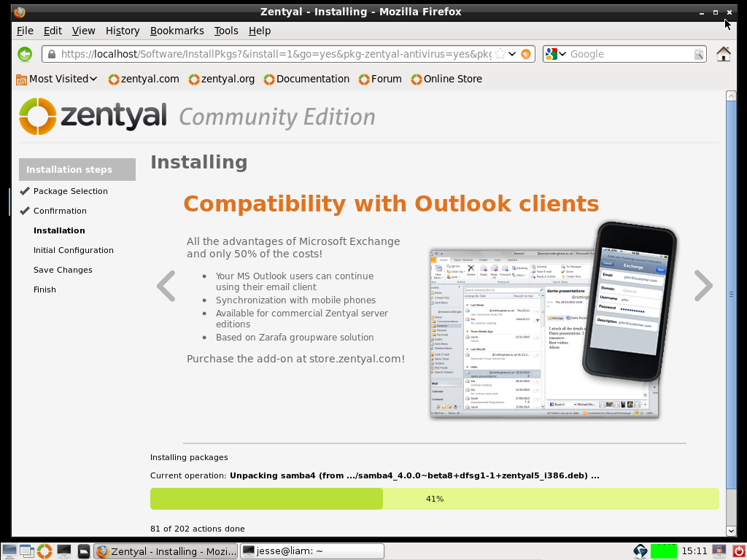The width and height of the screenshot is (747, 560).
Task: Click the lock screen tray icon
Action: (x=719, y=551)
